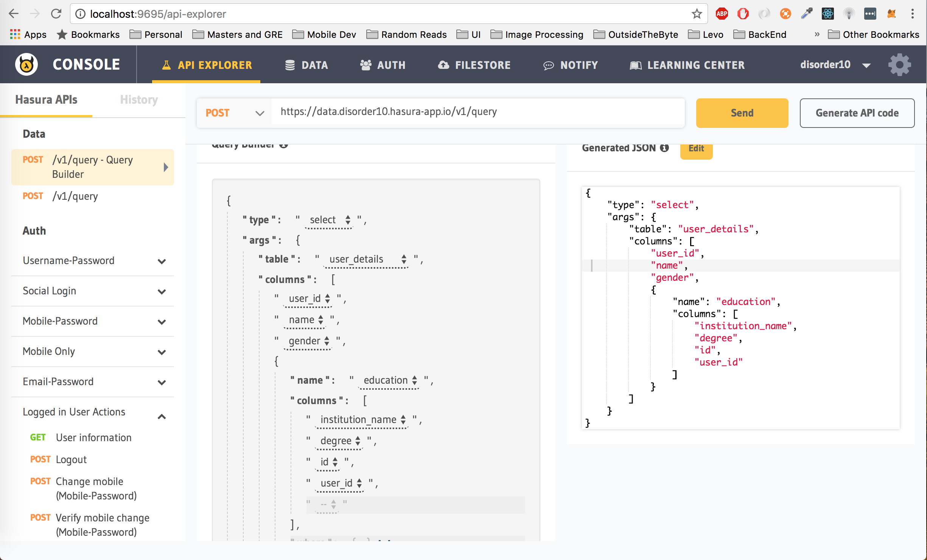This screenshot has height=560, width=927.
Task: Open the React DevTools extension icon
Action: coord(827,14)
